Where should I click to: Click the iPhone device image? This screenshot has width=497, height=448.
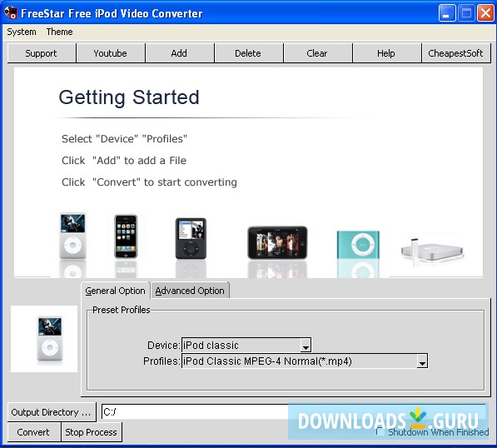click(126, 236)
